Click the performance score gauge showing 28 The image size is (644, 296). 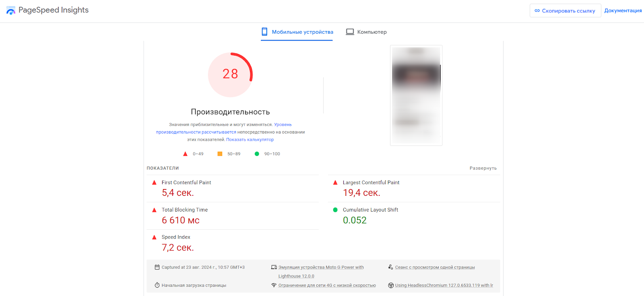230,74
